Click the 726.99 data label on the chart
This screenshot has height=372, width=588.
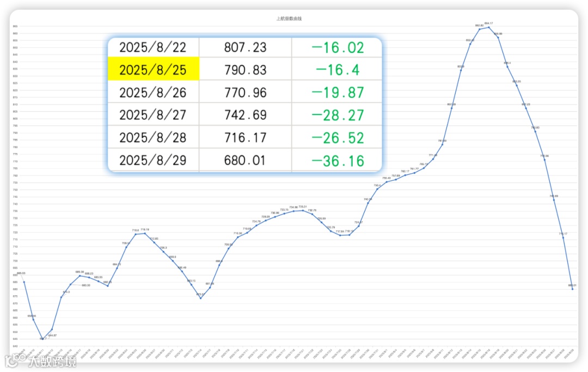(321, 218)
